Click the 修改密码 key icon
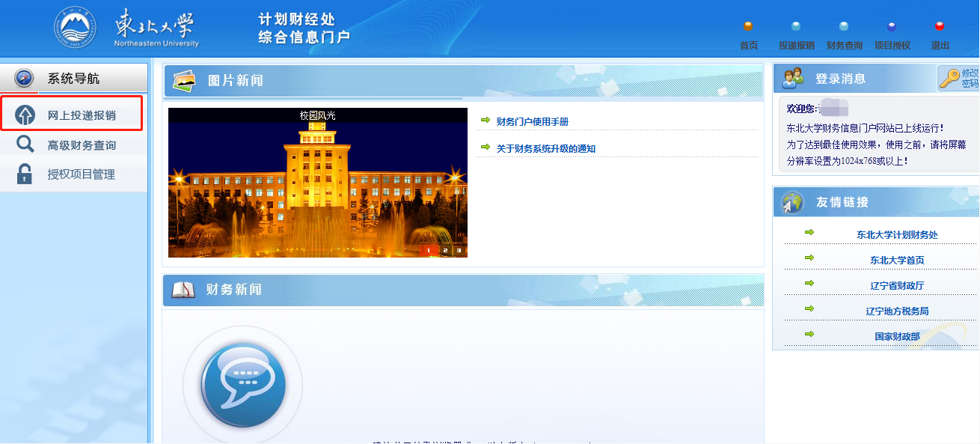Image resolution: width=980 pixels, height=444 pixels. pos(950,78)
